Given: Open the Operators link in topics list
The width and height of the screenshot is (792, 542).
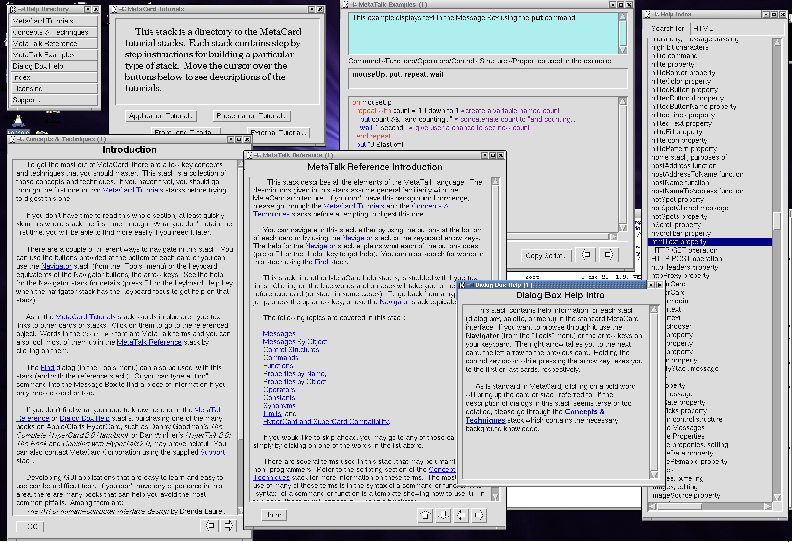Looking at the screenshot, I should pos(279,390).
